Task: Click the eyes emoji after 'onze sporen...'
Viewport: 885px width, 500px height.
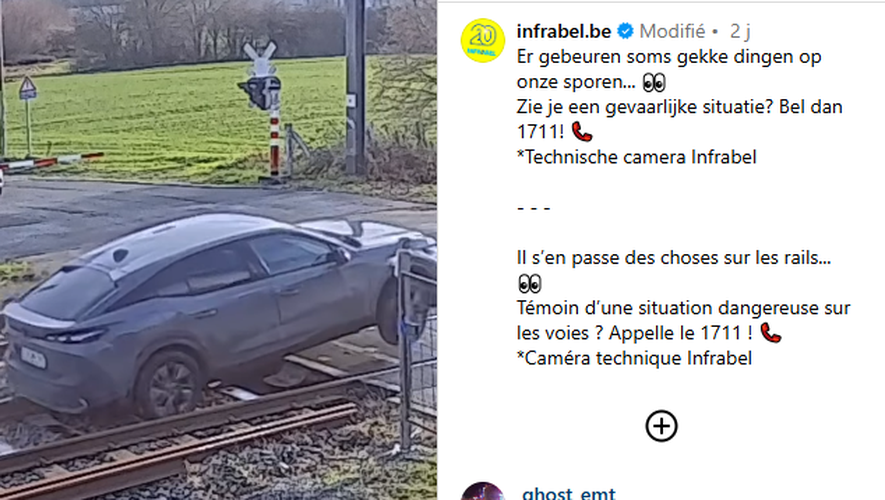Action: [x=654, y=82]
